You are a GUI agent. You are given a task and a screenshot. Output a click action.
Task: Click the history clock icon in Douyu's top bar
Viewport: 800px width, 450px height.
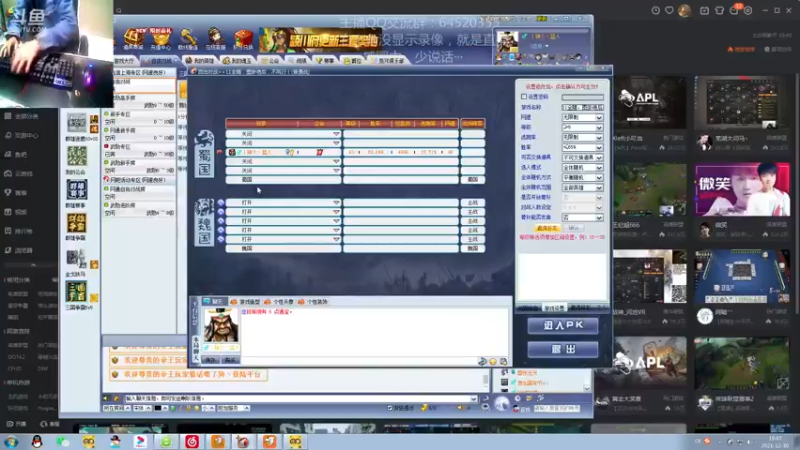coord(656,10)
